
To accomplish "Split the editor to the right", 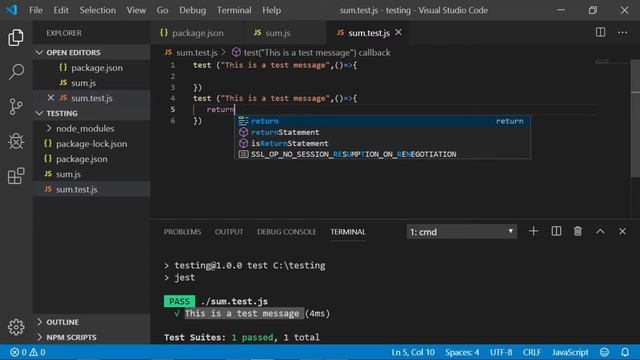I will (600, 32).
